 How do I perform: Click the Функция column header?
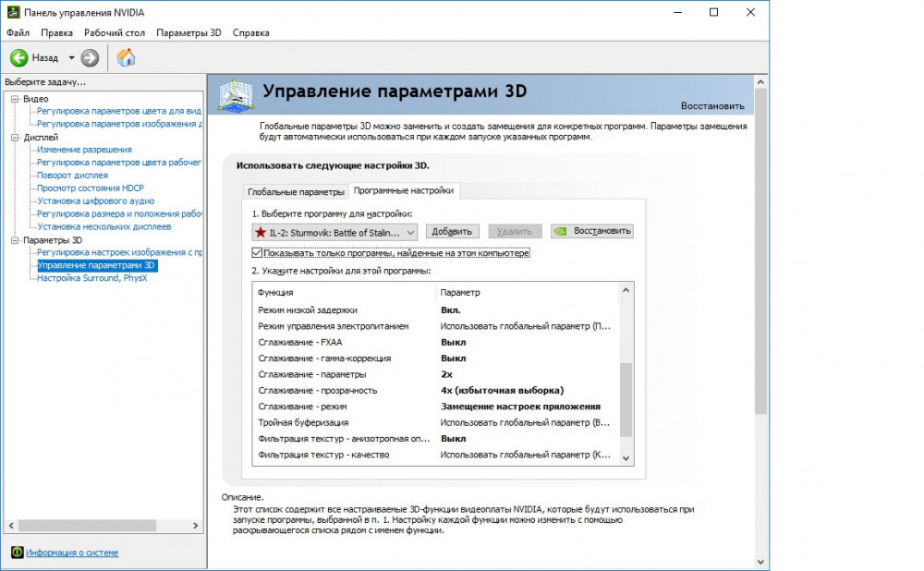click(x=344, y=292)
